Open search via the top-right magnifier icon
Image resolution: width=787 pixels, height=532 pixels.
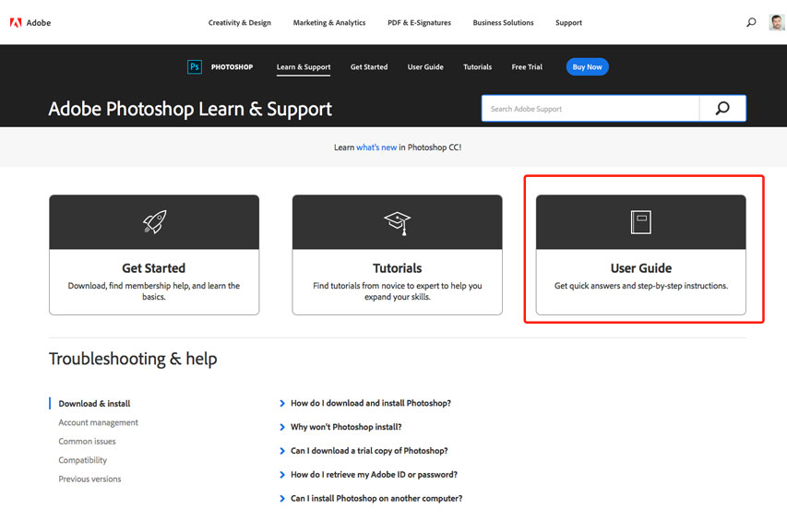750,22
